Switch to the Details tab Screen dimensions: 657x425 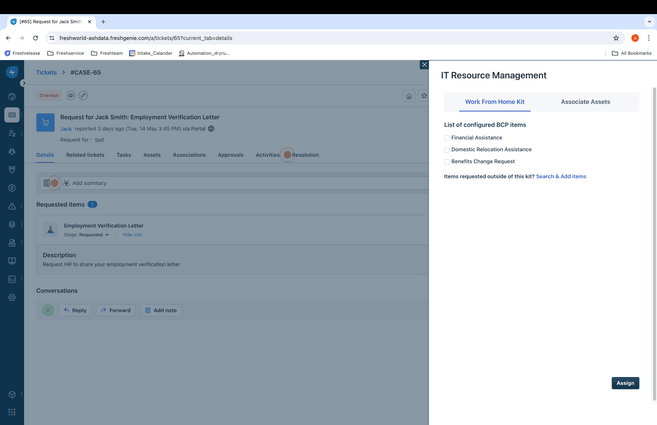(x=45, y=155)
